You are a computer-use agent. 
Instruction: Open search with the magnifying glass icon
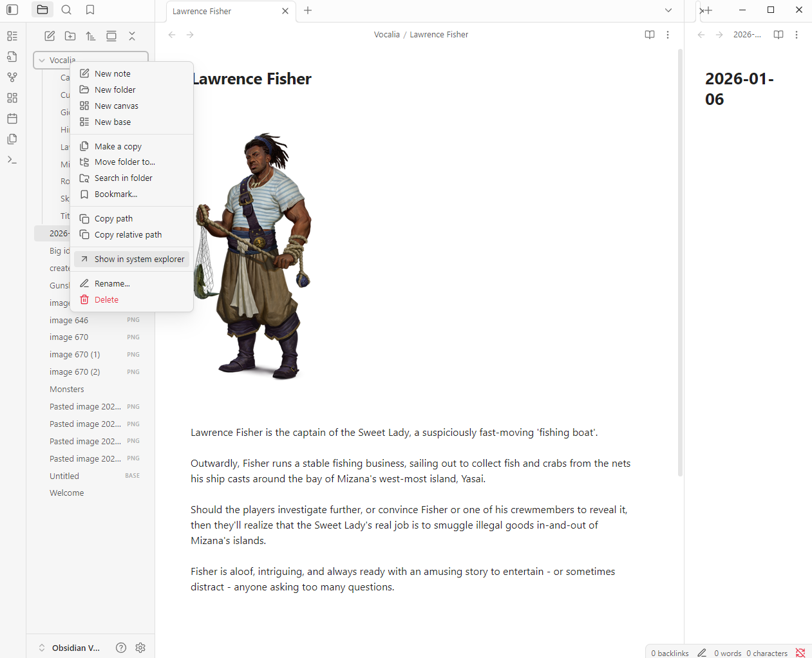tap(66, 10)
